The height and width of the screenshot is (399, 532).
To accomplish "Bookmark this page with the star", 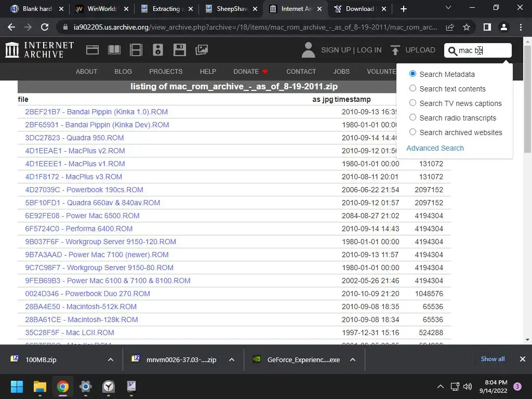I will coord(467,27).
